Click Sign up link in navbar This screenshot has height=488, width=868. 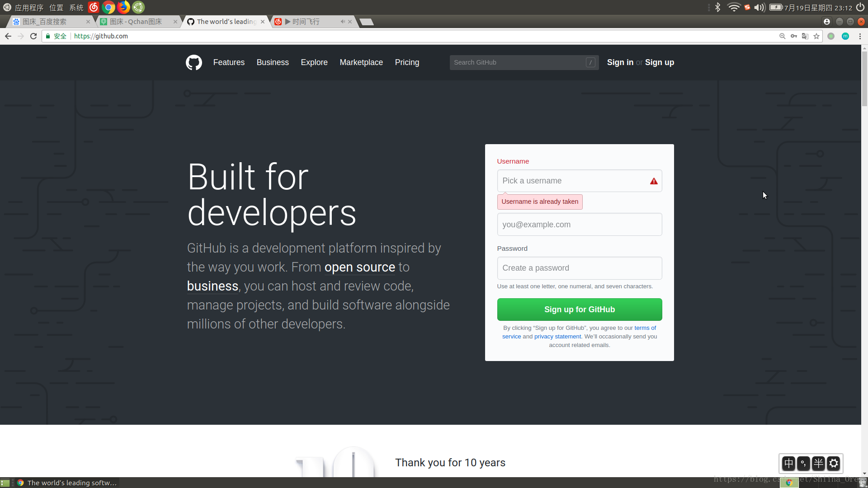(x=659, y=62)
